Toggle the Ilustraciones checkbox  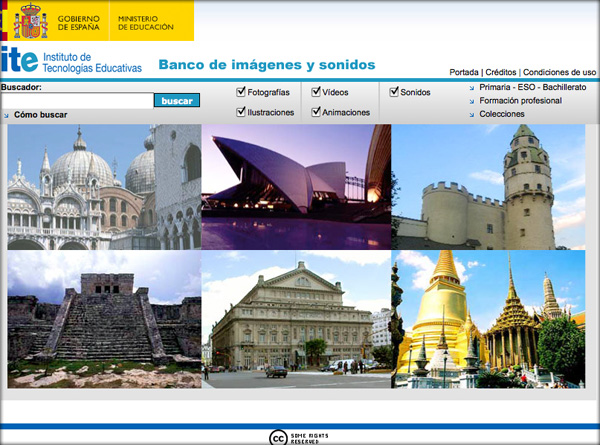[x=241, y=112]
